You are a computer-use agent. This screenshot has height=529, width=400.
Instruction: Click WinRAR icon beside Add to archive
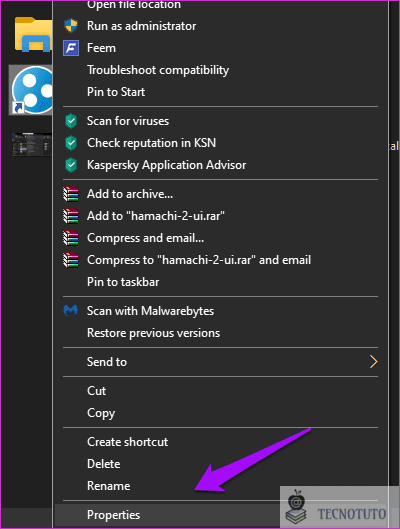coord(71,194)
